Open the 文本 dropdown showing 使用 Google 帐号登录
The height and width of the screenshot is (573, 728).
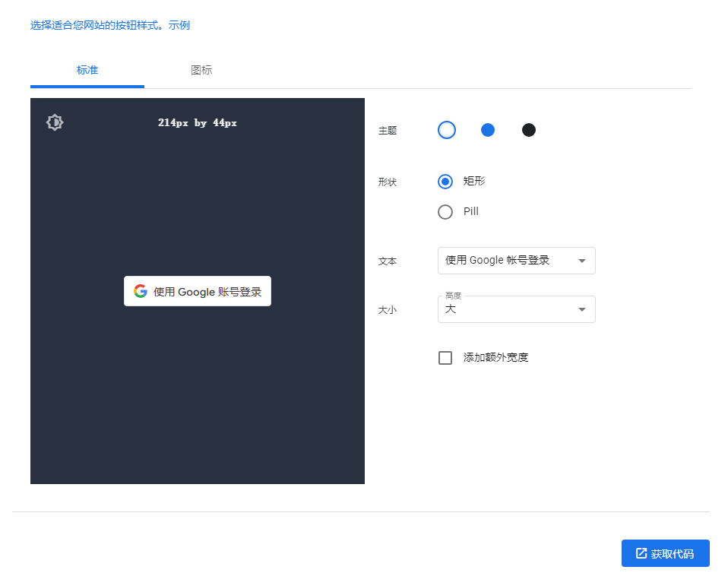point(516,261)
